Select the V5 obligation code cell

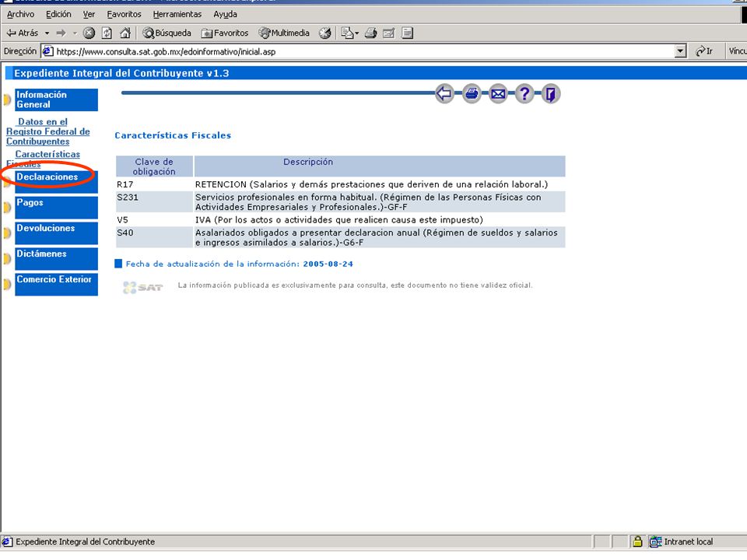tap(154, 219)
